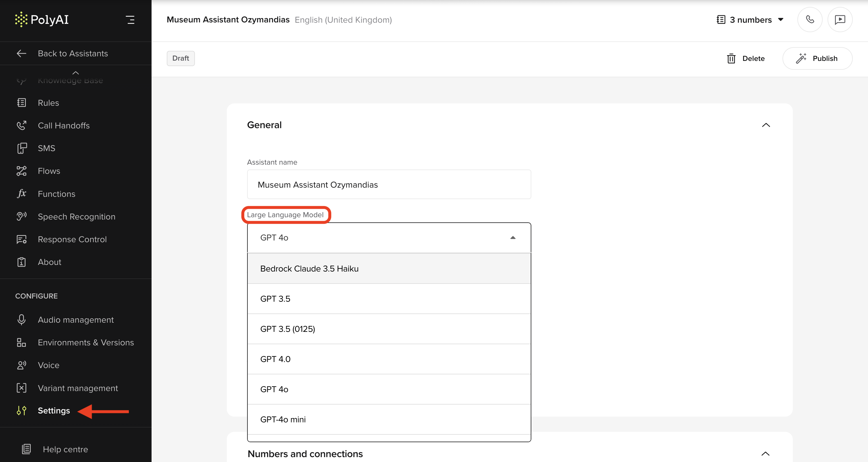
Task: Click the Delete trash icon
Action: pos(731,59)
